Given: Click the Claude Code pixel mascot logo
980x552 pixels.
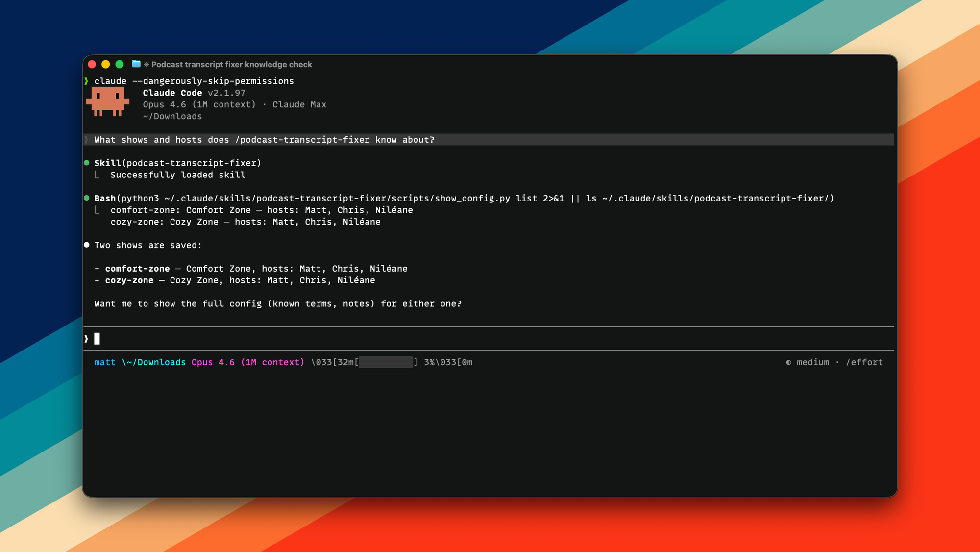Looking at the screenshot, I should point(107,101).
